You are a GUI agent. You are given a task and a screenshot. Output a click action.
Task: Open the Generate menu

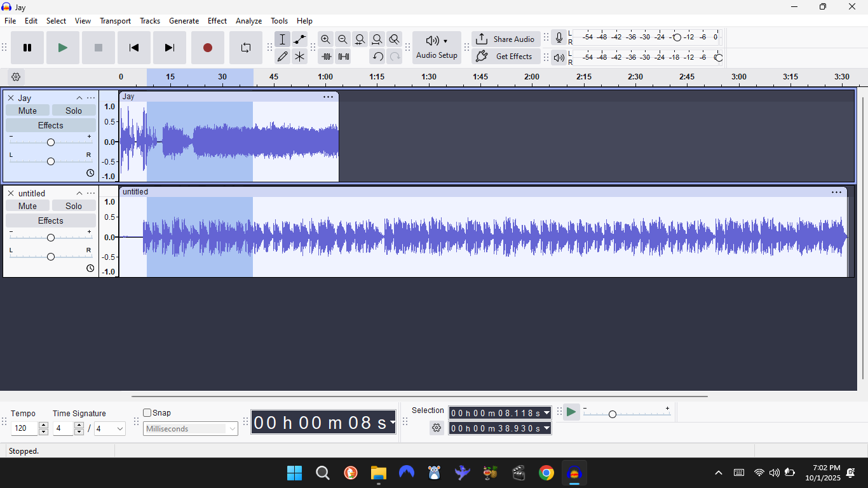[x=184, y=21]
